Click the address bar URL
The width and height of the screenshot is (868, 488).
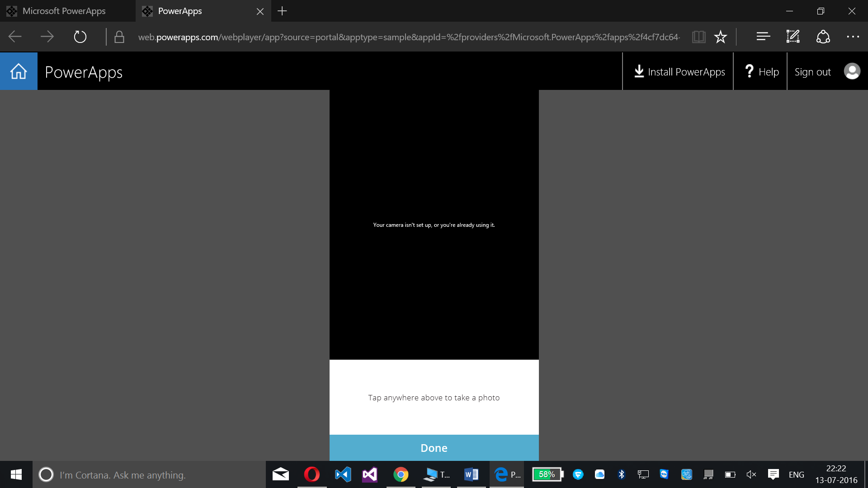409,37
